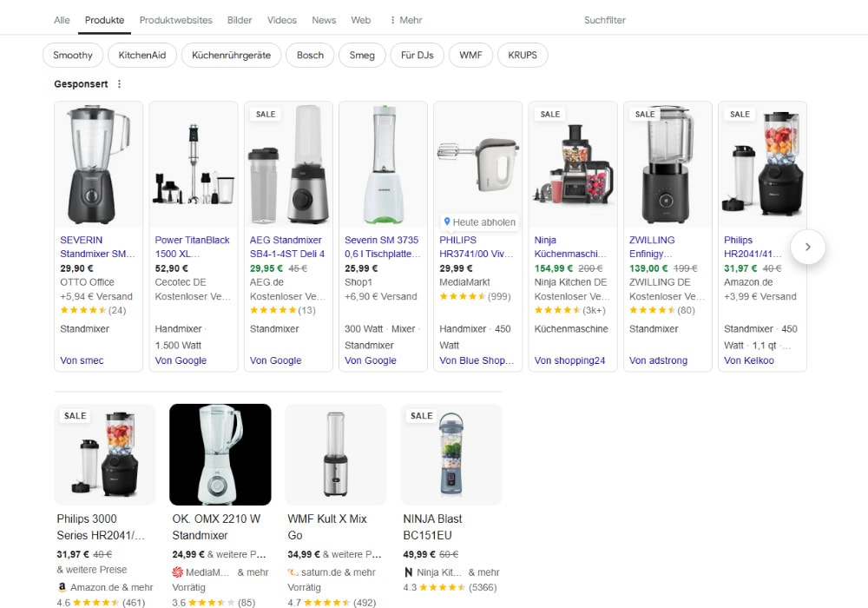This screenshot has width=868, height=608.
Task: Click the AEG Standmixer product image
Action: pos(288,164)
